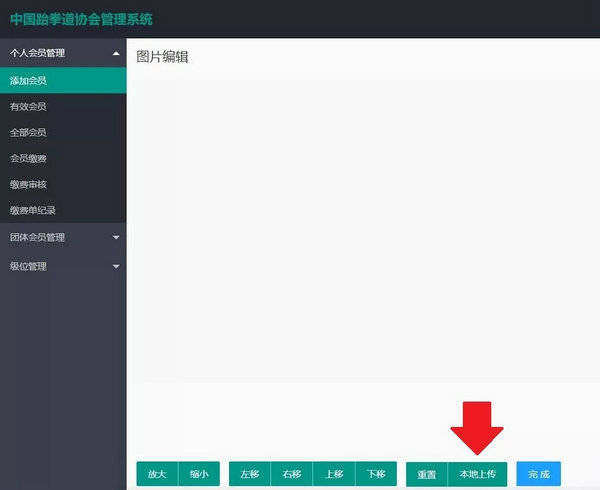Expand the 级位管理 section arrow

(x=116, y=266)
